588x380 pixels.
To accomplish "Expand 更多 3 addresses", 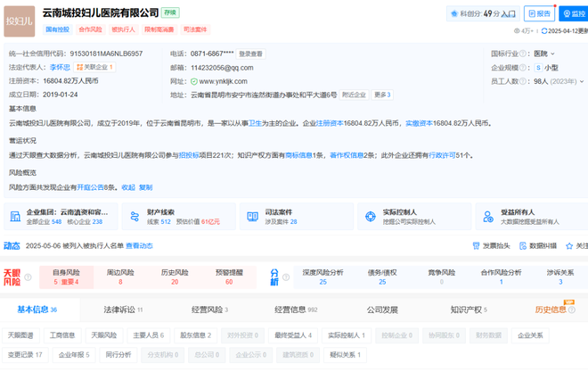I will [382, 95].
